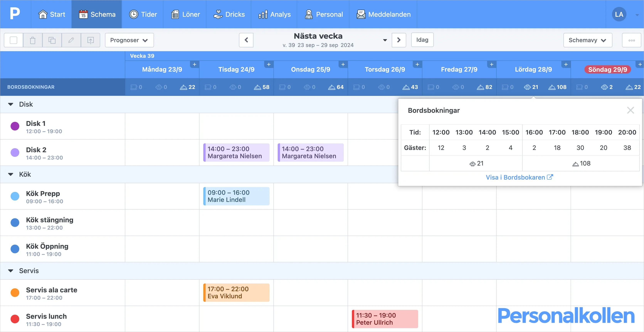The image size is (644, 332).
Task: Click the purple Disk 1 color dot
Action: pyautogui.click(x=15, y=126)
